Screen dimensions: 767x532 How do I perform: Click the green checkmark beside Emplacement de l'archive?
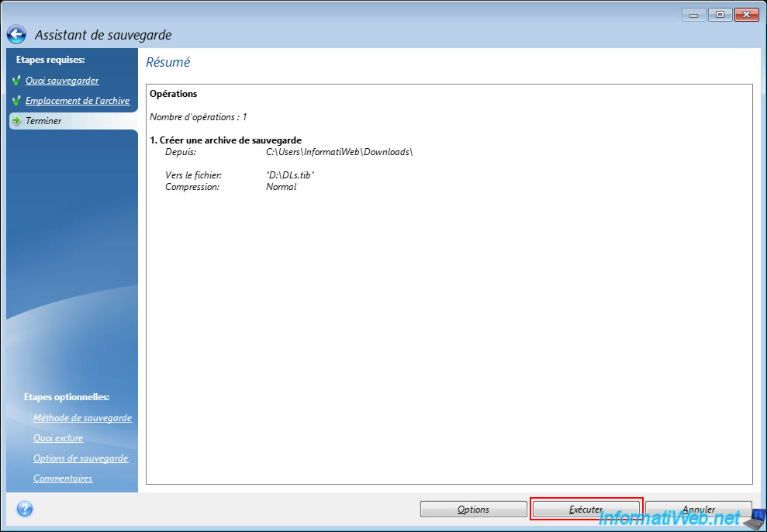pos(16,101)
